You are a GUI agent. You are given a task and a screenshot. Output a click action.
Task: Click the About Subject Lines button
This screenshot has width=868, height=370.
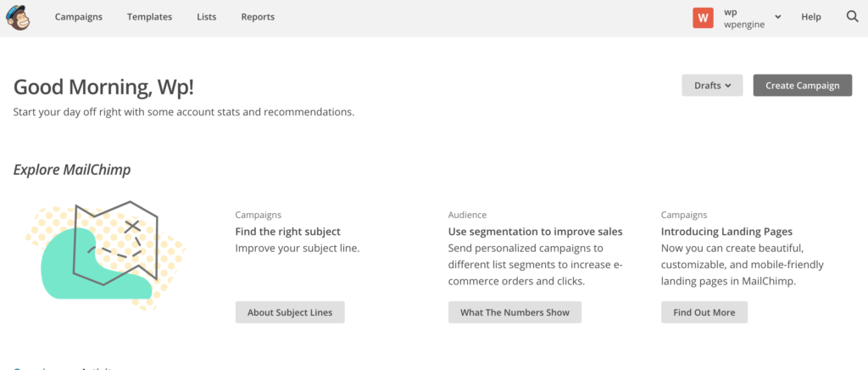pyautogui.click(x=290, y=312)
